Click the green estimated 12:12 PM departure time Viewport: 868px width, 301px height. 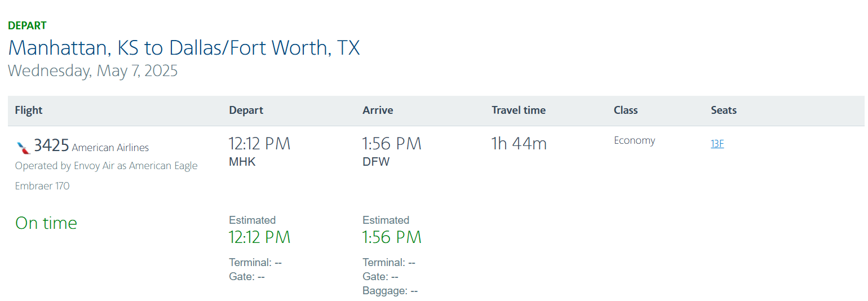[x=259, y=237]
